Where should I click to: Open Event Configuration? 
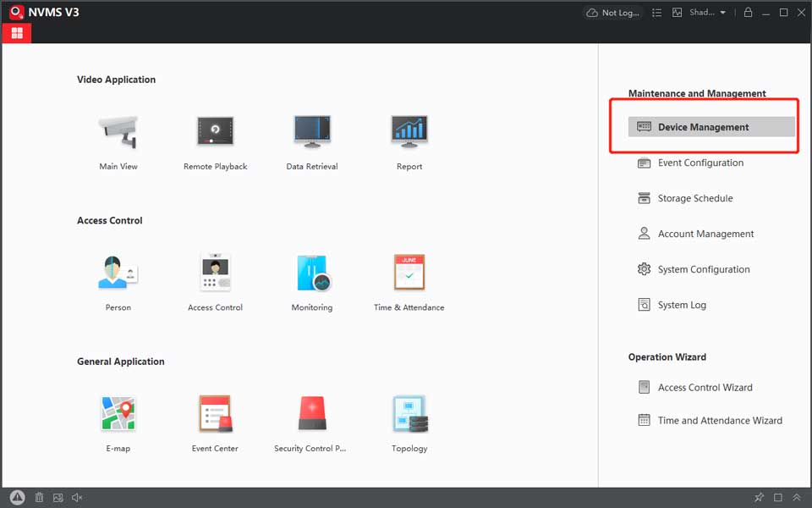[700, 163]
